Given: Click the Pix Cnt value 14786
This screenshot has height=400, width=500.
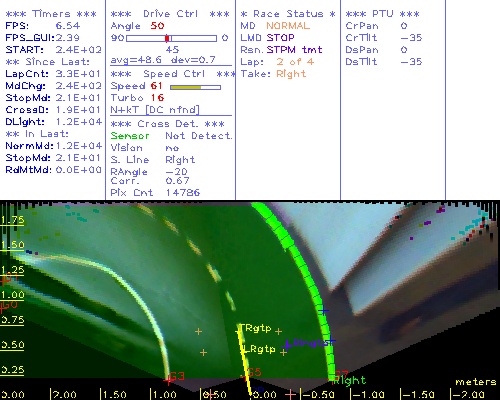Looking at the screenshot, I should click(183, 192).
